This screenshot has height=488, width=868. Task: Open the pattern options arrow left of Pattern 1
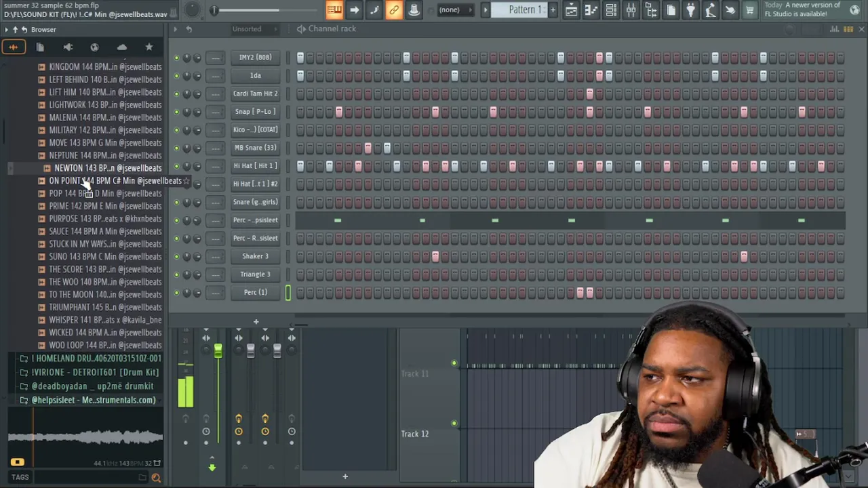pos(486,10)
